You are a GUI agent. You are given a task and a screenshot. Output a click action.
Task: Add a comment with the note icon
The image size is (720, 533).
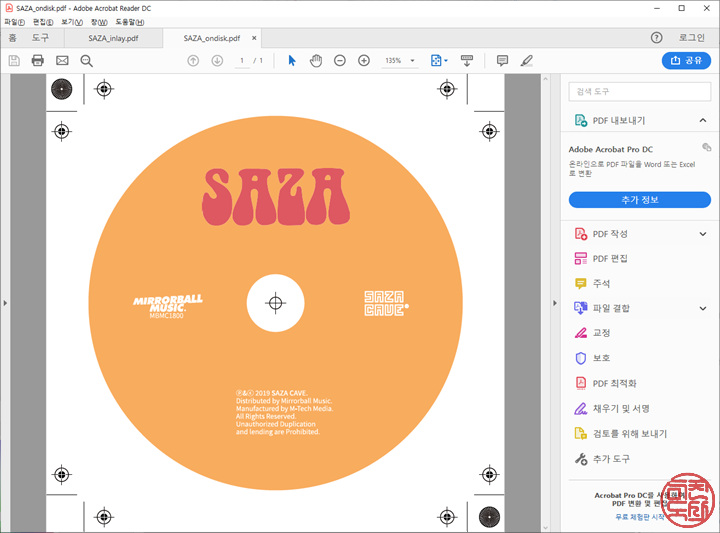(502, 61)
